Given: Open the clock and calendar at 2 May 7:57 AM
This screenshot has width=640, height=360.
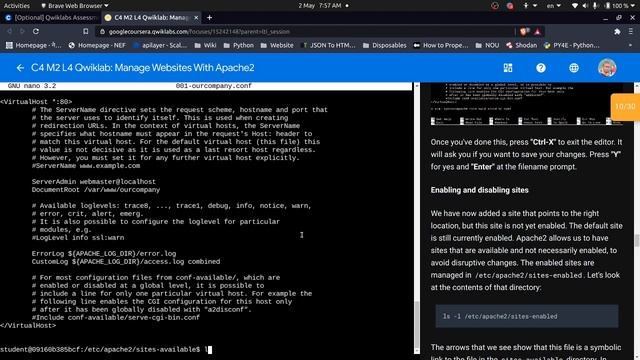Looking at the screenshot, I should [x=320, y=6].
